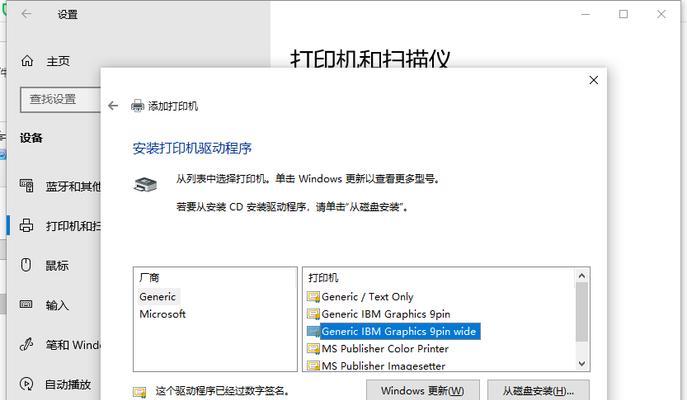This screenshot has height=400, width=687.
Task: Select MS Publisher Imagesetter driver
Action: point(383,365)
